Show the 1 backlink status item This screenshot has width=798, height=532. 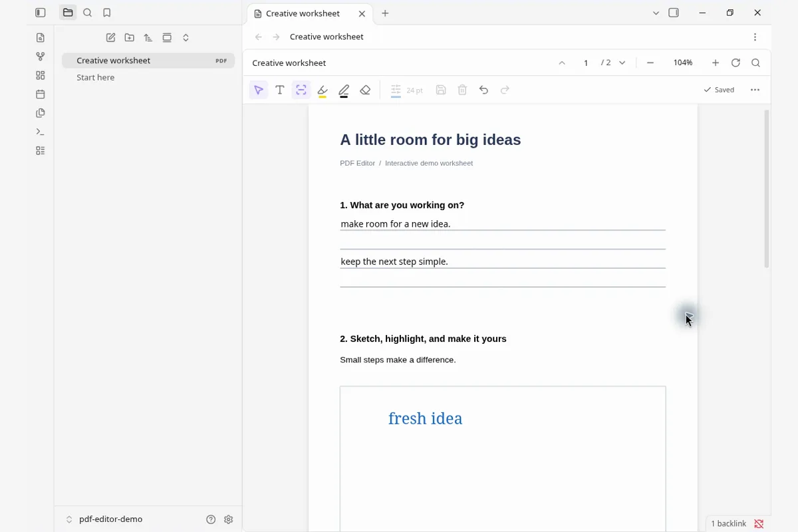[728, 524]
